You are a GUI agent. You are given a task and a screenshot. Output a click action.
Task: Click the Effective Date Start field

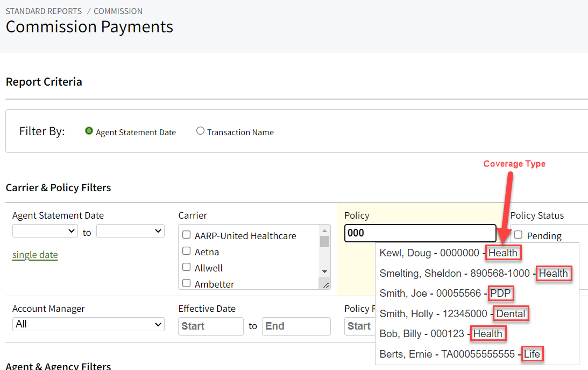(x=211, y=326)
